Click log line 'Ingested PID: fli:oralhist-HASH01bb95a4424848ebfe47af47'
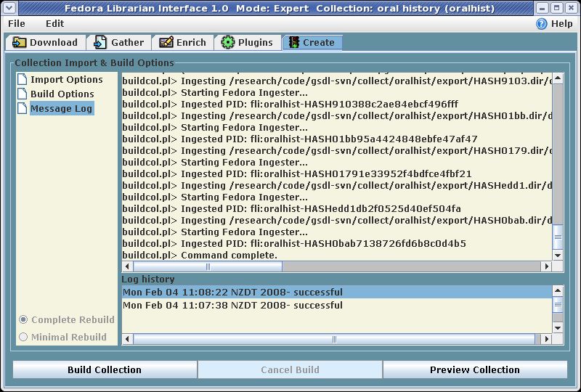Image resolution: width=581 pixels, height=392 pixels. [300, 139]
